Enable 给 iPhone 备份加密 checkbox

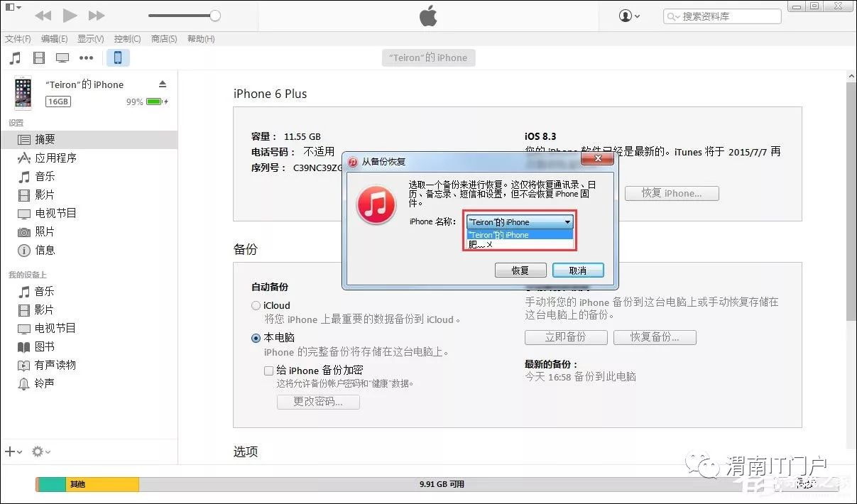coord(268,371)
